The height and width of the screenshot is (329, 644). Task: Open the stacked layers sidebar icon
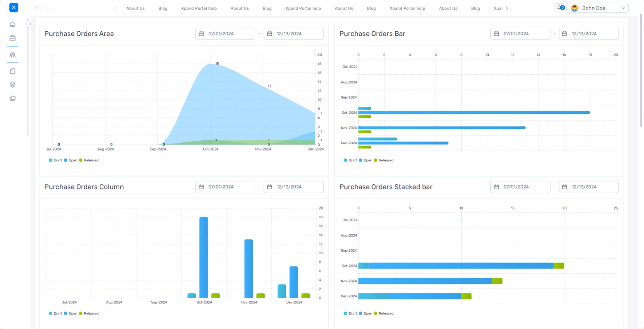click(12, 85)
